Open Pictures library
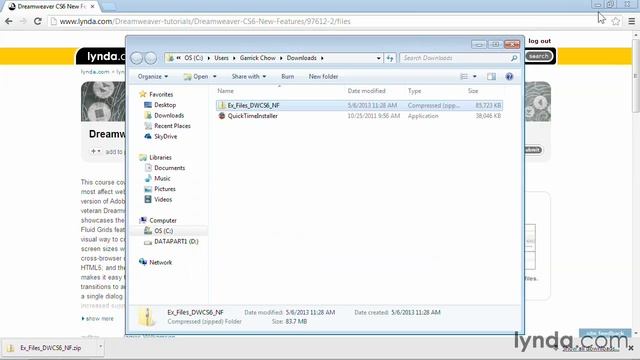 [x=165, y=189]
